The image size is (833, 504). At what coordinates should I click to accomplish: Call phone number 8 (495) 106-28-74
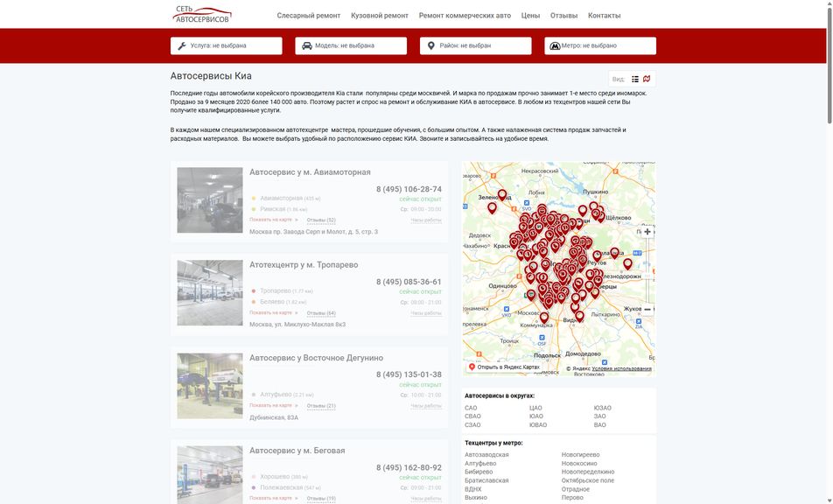pyautogui.click(x=409, y=189)
